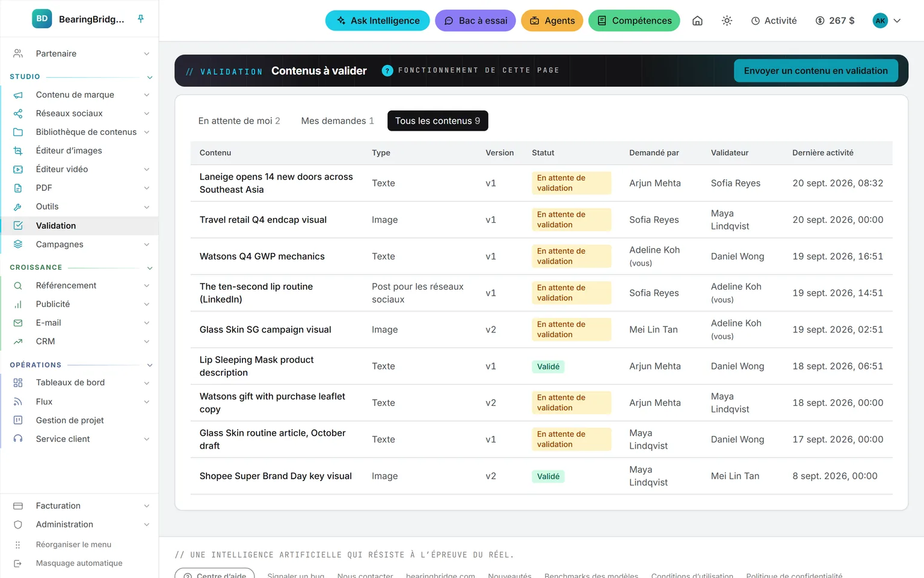Select Tous les contenus tab
924x578 pixels.
[437, 121]
